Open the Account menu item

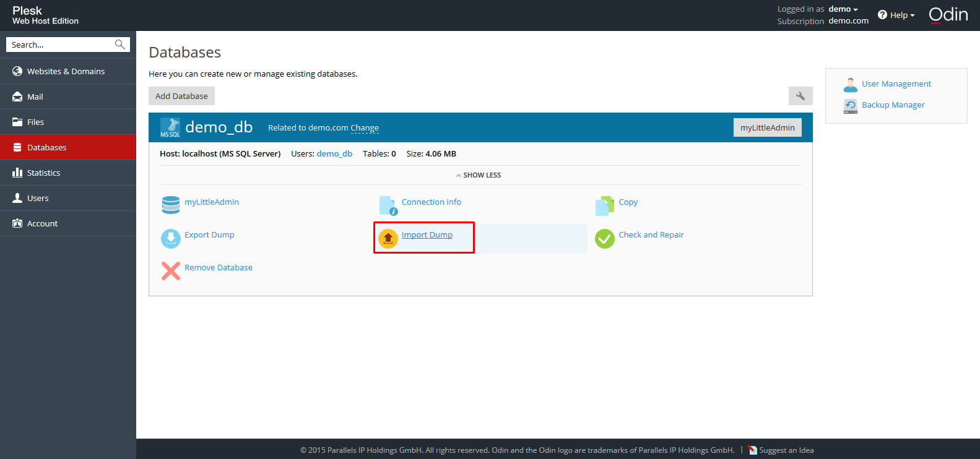point(68,223)
